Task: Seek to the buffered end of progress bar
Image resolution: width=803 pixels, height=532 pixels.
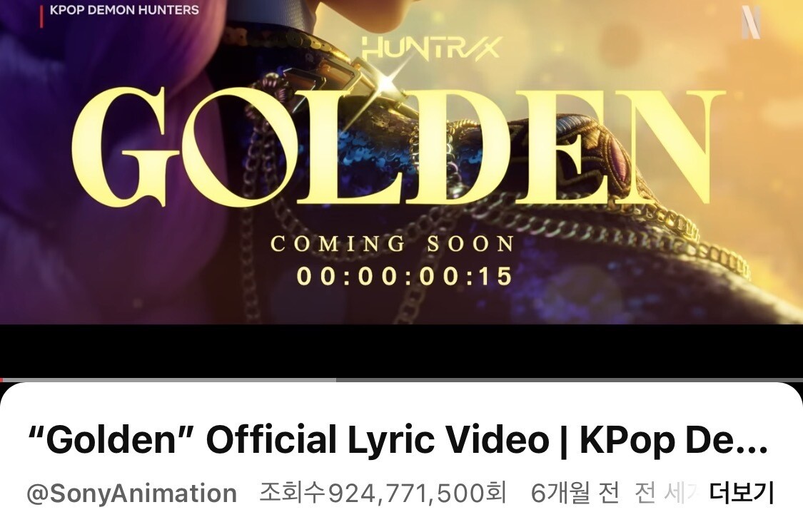Action: [x=335, y=380]
